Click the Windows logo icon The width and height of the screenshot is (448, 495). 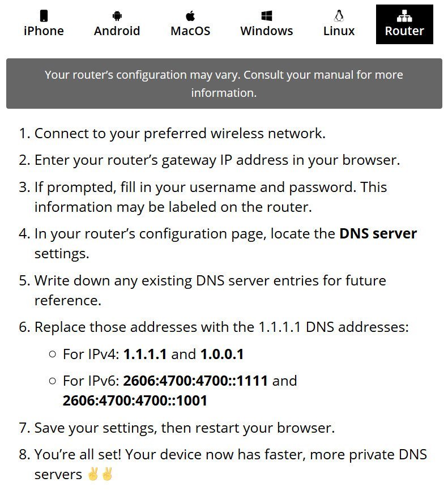coord(267,15)
